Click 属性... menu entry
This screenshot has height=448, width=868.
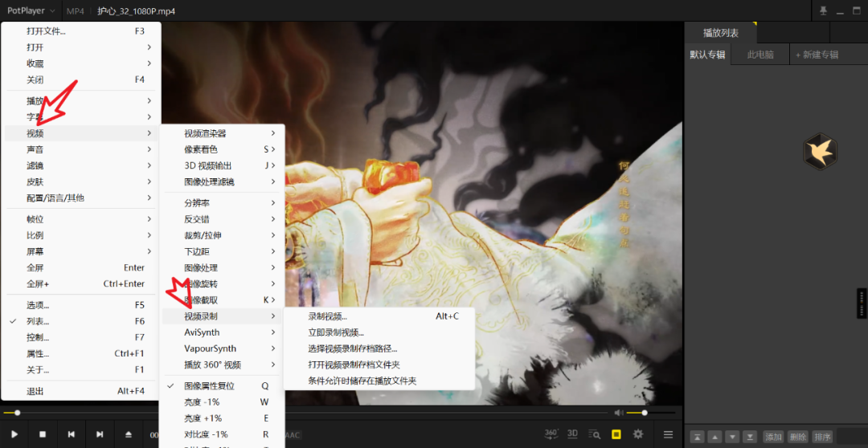coord(81,353)
